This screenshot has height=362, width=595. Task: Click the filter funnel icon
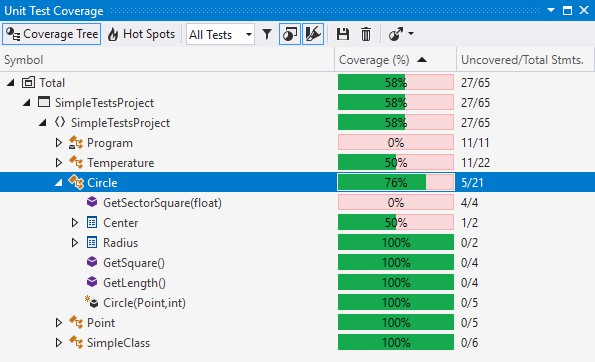(x=267, y=35)
